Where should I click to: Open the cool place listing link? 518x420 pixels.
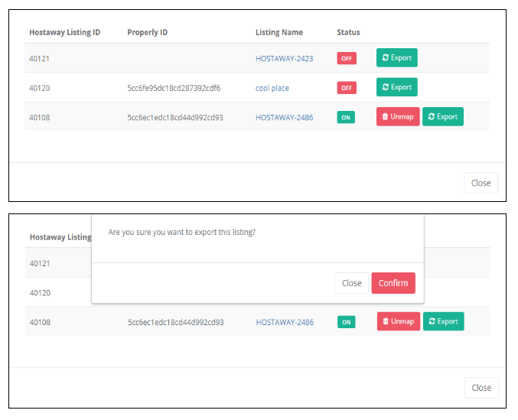point(272,88)
